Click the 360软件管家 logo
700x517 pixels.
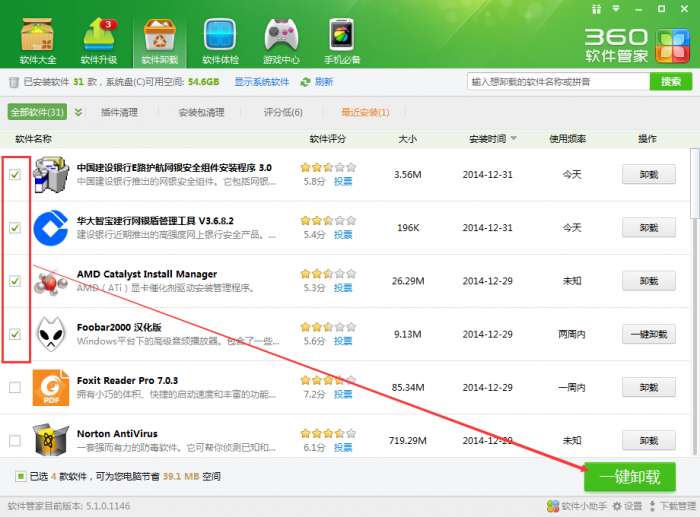638,45
